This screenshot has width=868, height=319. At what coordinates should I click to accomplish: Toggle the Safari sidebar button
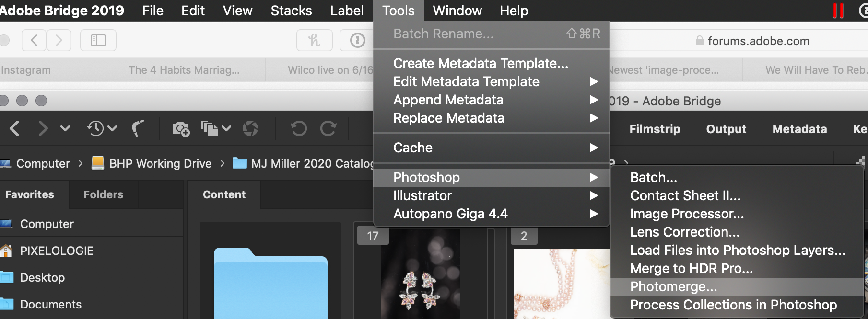(x=98, y=40)
